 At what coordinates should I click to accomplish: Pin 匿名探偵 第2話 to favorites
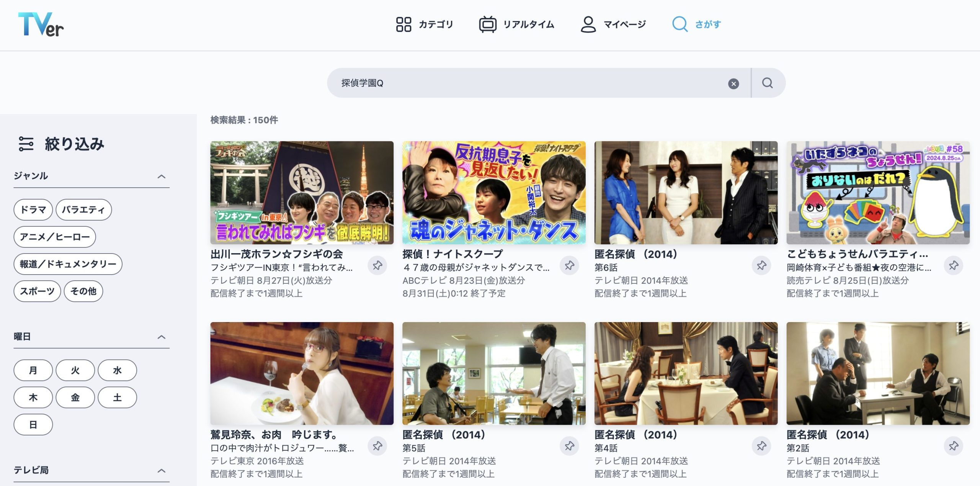tap(954, 446)
